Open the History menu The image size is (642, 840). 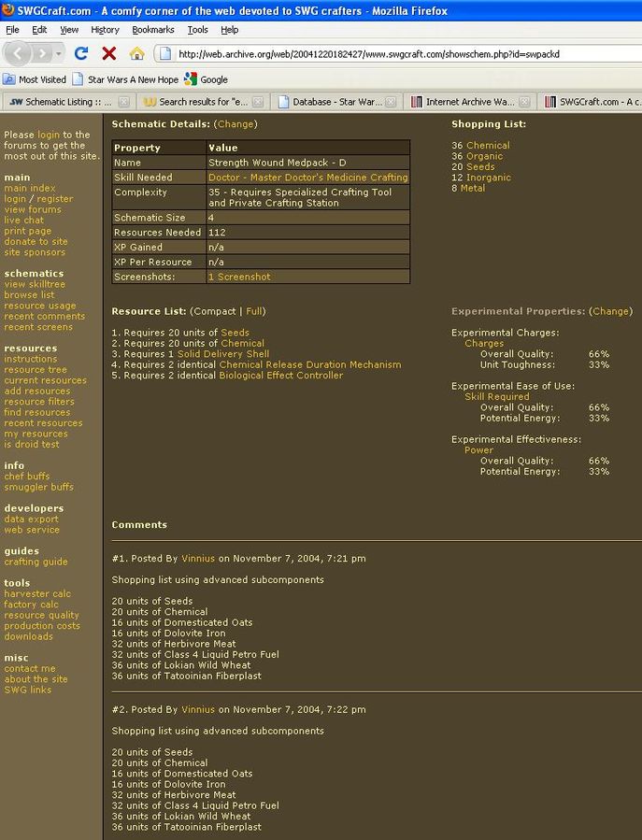tap(105, 30)
